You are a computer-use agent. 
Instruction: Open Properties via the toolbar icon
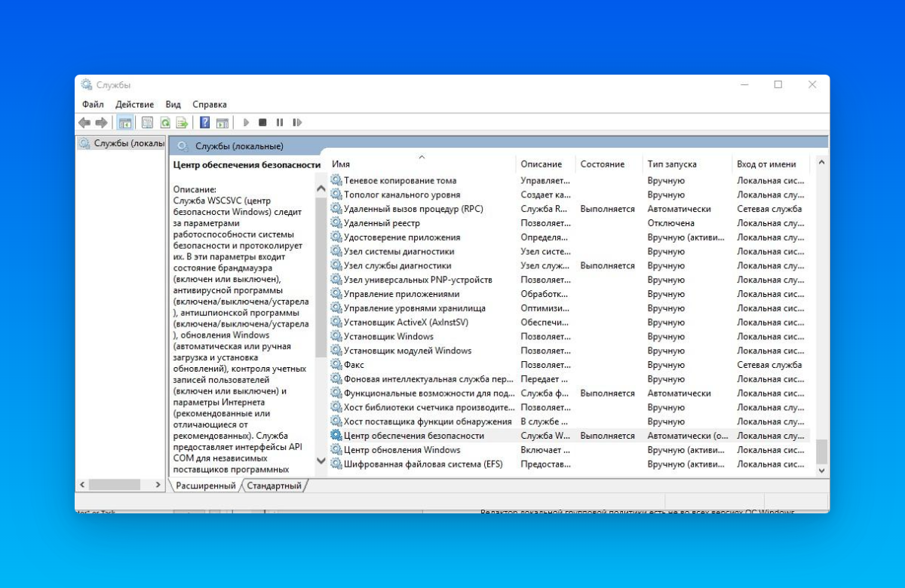(x=147, y=122)
